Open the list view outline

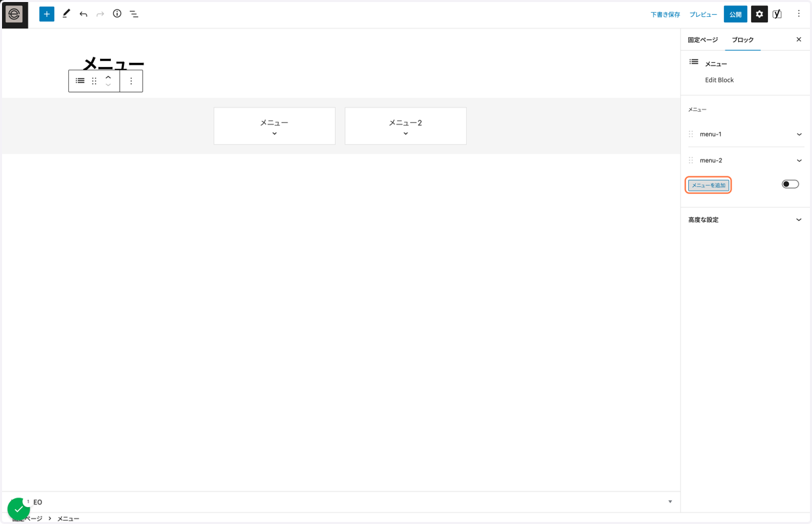click(134, 14)
